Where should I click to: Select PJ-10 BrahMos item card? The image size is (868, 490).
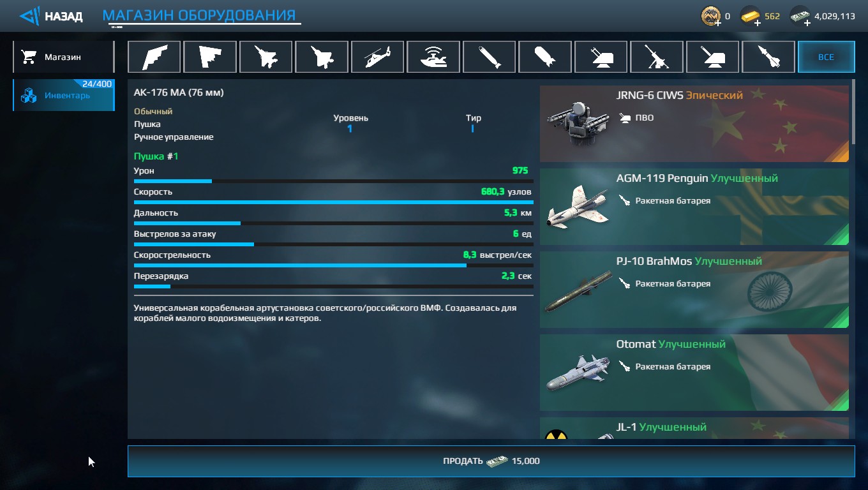pos(694,290)
